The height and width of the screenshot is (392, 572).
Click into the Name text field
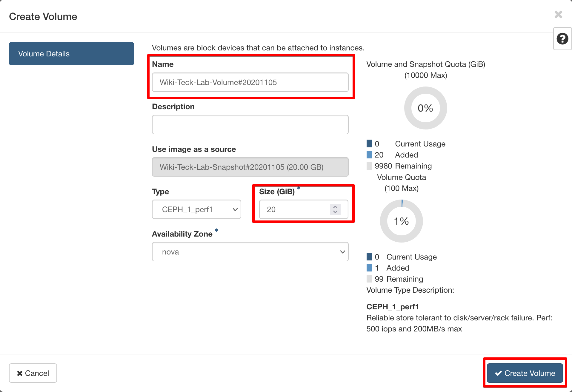(x=250, y=82)
